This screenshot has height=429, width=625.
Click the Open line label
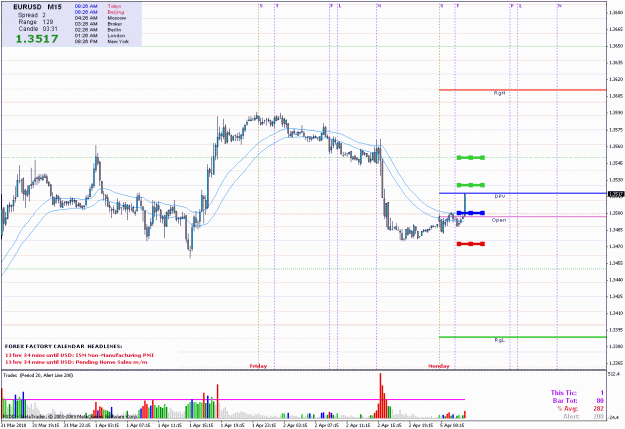pos(499,220)
